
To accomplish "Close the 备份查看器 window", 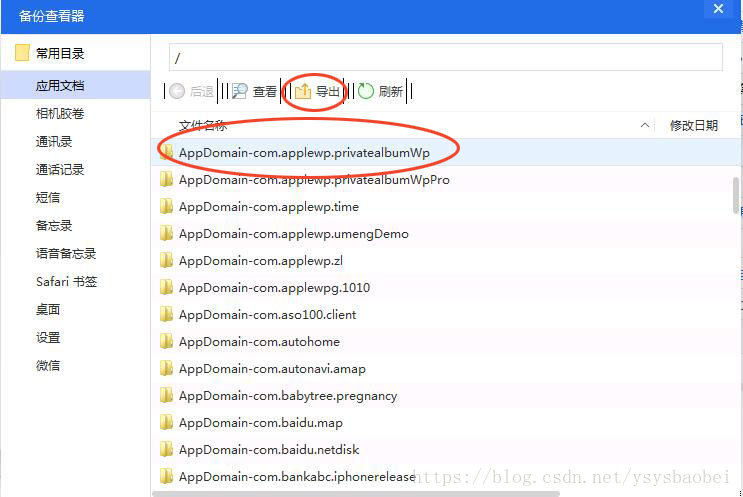I will pyautogui.click(x=718, y=9).
